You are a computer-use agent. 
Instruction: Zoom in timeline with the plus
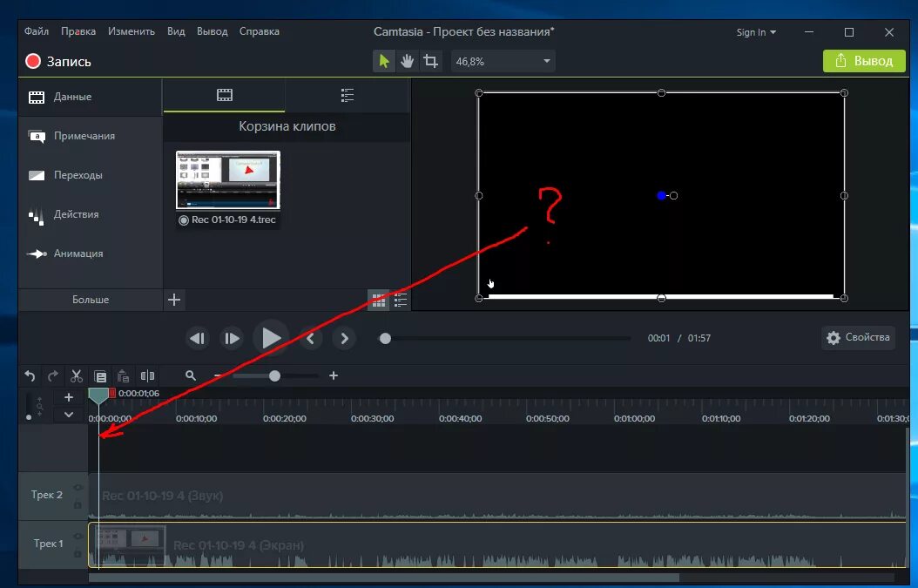(x=334, y=375)
